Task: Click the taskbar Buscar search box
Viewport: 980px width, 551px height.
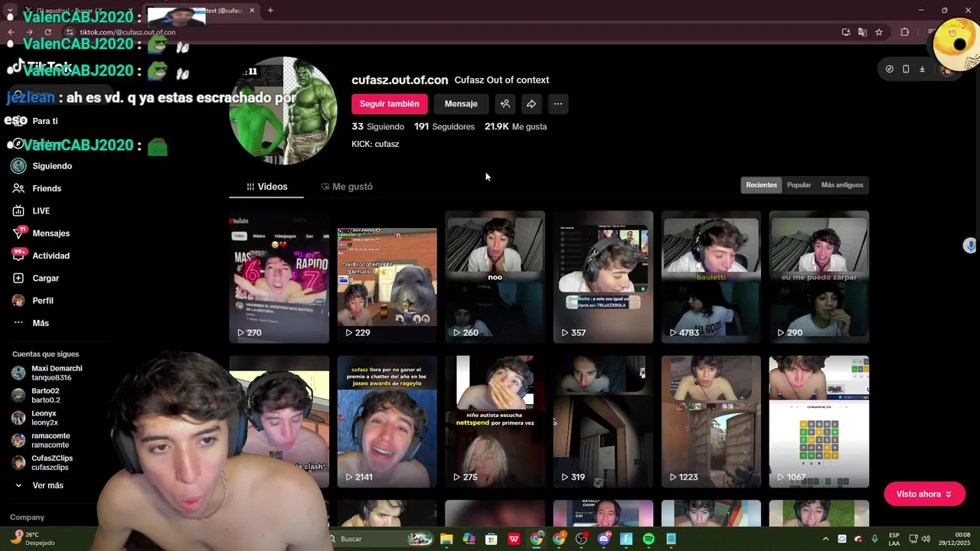Action: click(x=380, y=540)
